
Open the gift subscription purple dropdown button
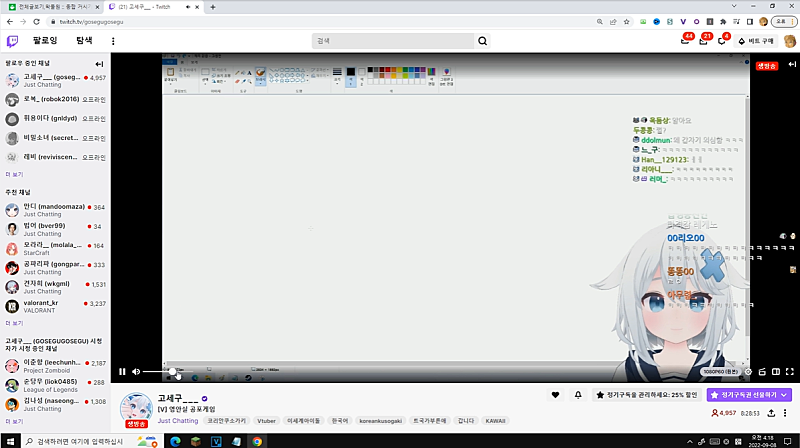point(748,394)
